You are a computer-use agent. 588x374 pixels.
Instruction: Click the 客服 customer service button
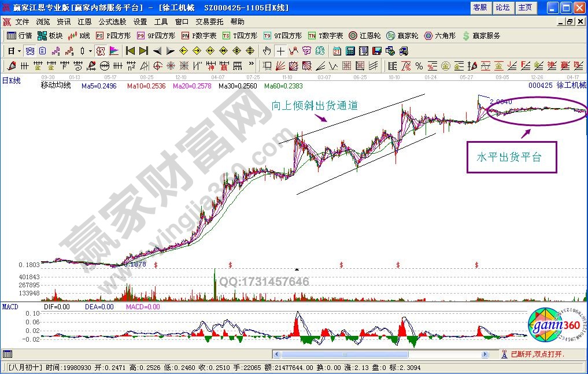(x=480, y=8)
